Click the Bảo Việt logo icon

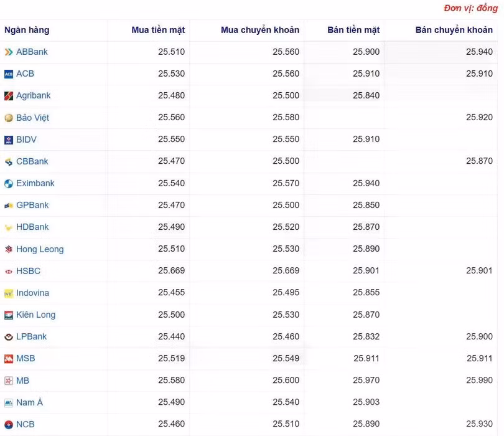9,118
